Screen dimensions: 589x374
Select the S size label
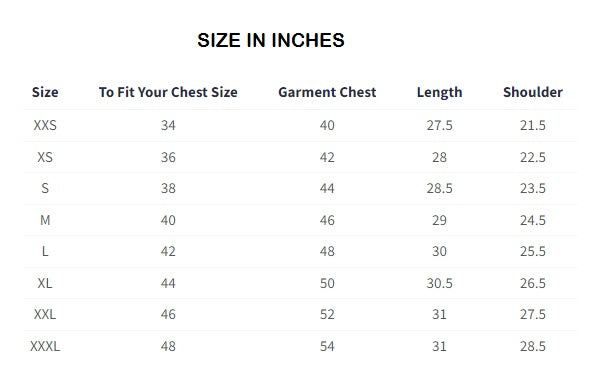(x=45, y=188)
